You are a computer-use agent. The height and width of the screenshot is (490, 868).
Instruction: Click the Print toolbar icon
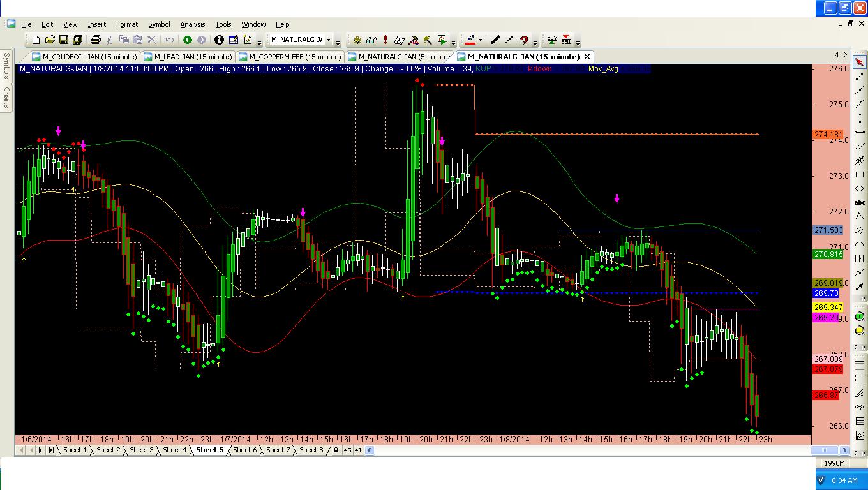[x=96, y=40]
